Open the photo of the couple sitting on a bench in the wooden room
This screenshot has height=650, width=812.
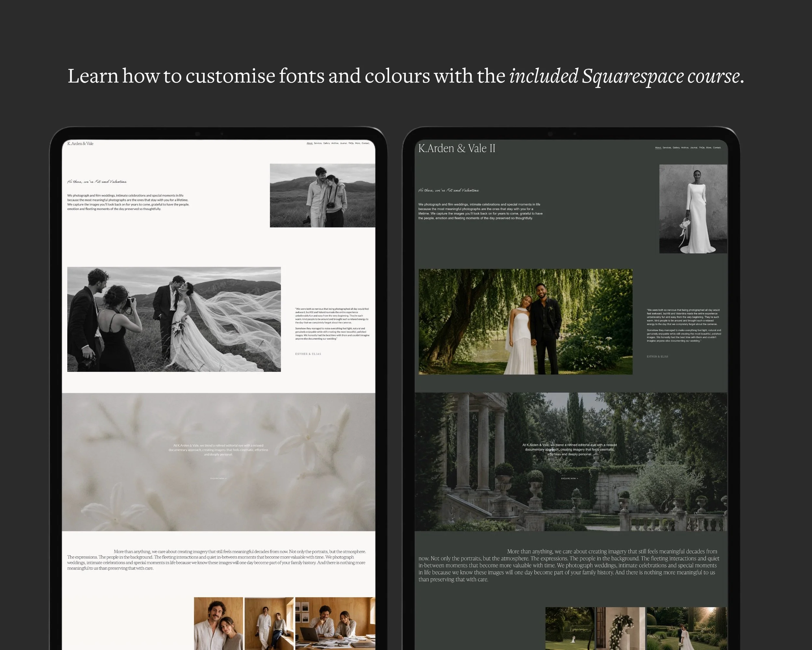pyautogui.click(x=269, y=623)
